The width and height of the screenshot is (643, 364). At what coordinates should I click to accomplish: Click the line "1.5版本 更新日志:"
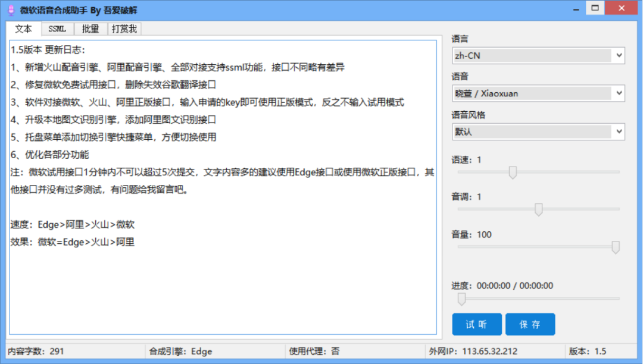click(48, 50)
